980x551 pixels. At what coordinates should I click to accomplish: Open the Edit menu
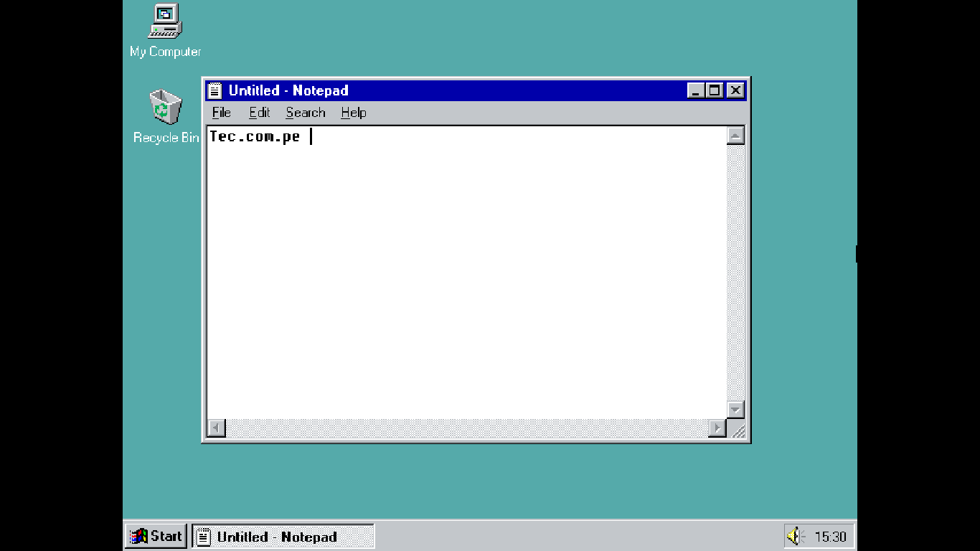(259, 113)
